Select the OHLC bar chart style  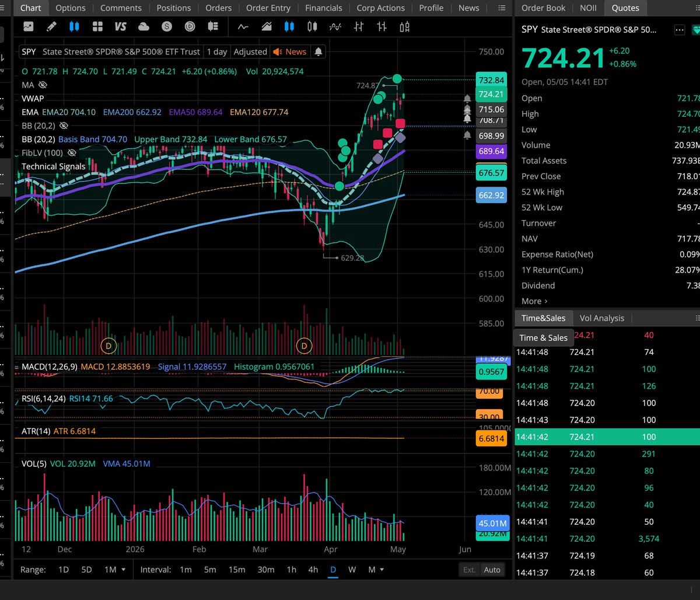359,26
